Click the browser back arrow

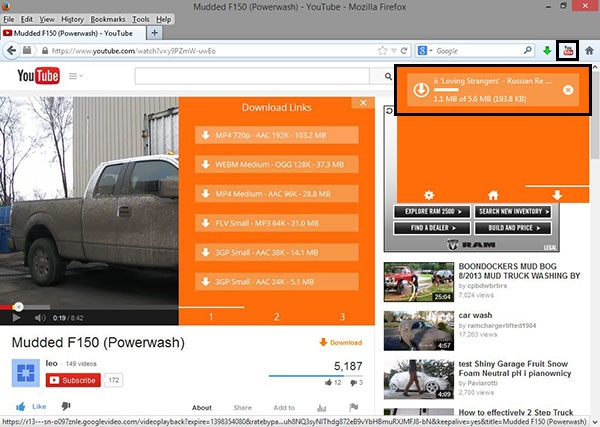click(x=11, y=51)
